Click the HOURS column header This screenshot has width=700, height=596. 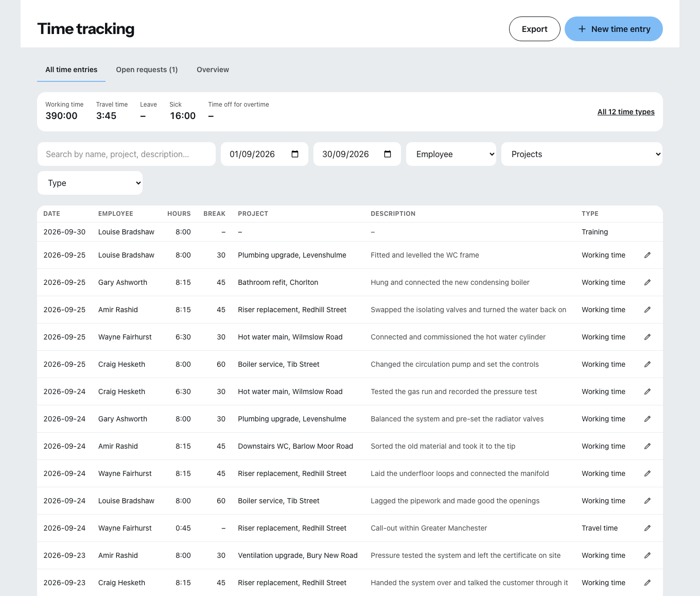tap(179, 214)
